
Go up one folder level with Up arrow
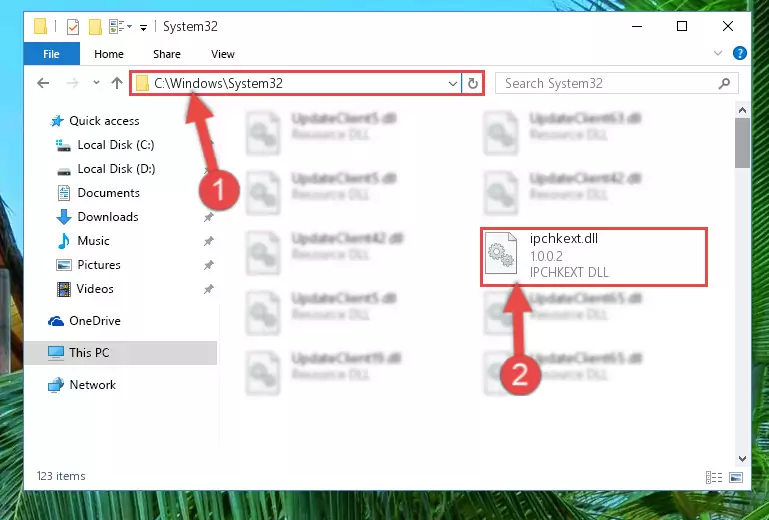coord(117,83)
